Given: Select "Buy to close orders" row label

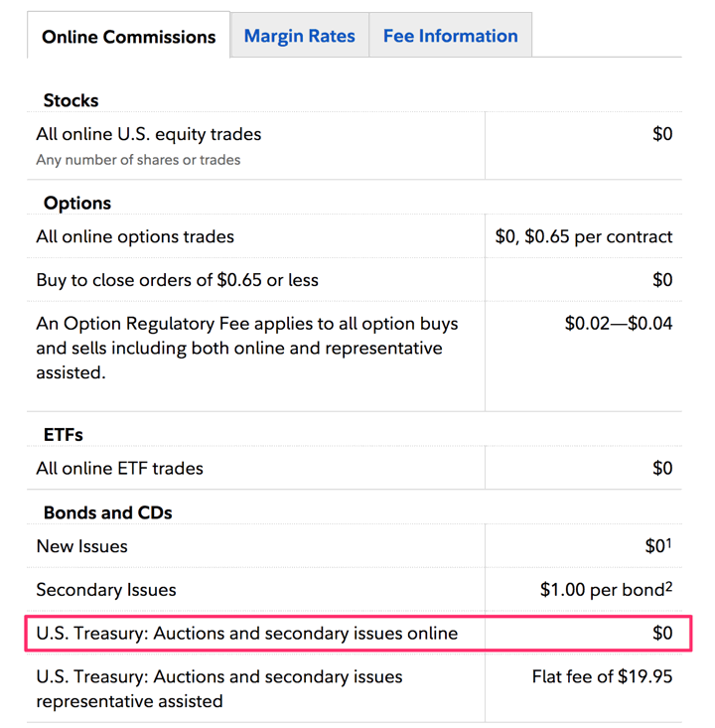Looking at the screenshot, I should (x=177, y=280).
